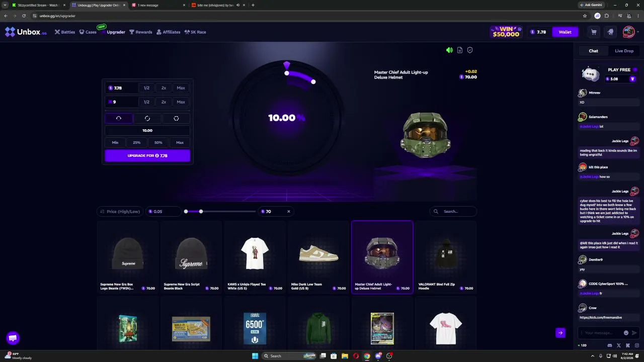Select the VALORANT Bind Full Zip Hoodie

click(446, 257)
